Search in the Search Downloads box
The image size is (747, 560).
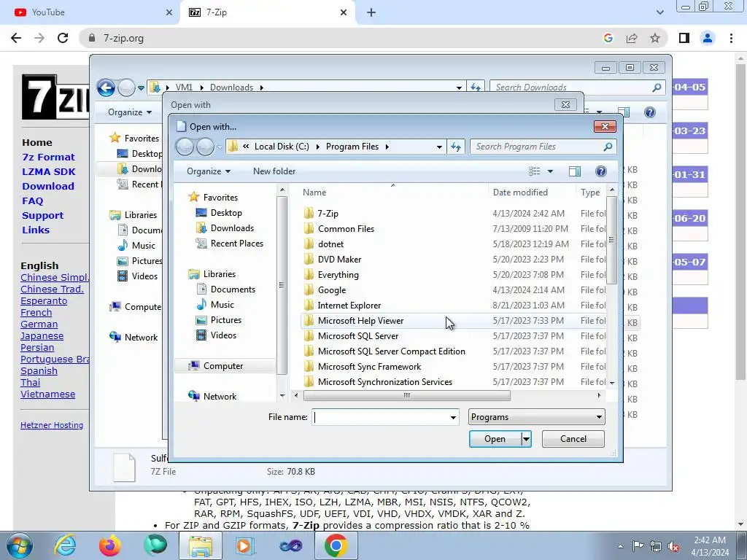(x=576, y=87)
